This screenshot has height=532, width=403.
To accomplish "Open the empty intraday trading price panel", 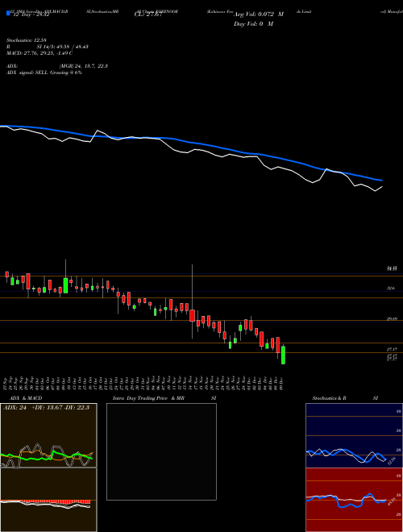I will [161, 451].
